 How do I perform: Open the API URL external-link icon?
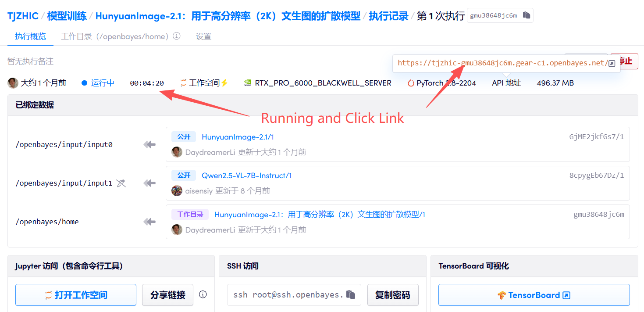coord(612,63)
